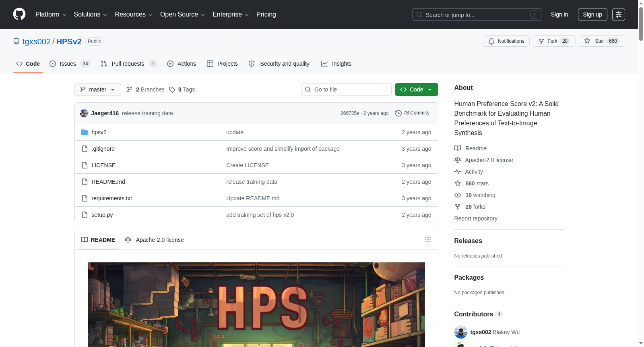The height and width of the screenshot is (347, 644).
Task: Click the Sign in link
Action: (559, 15)
